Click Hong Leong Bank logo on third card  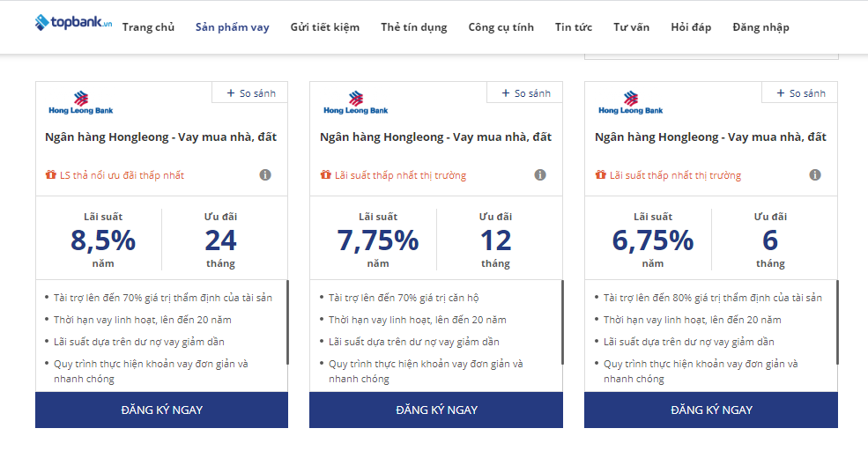pyautogui.click(x=630, y=103)
